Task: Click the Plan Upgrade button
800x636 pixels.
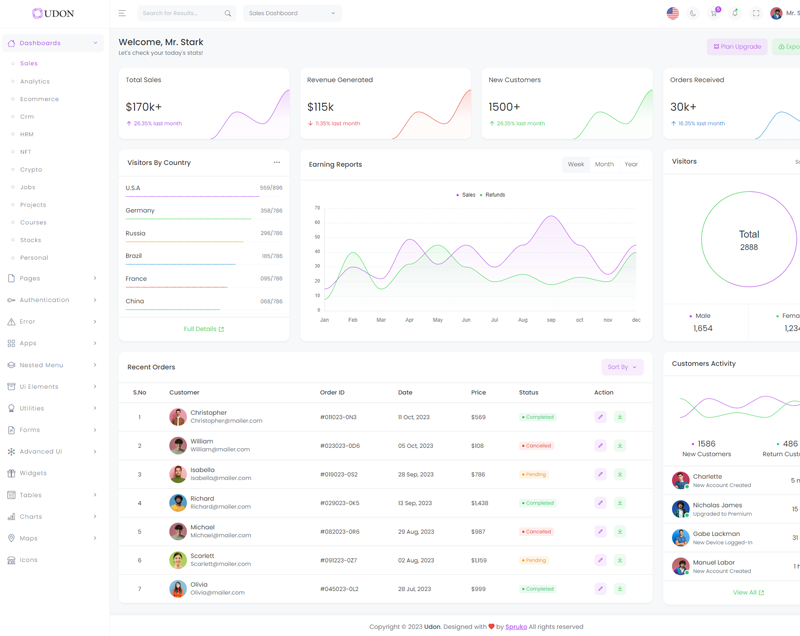Action: 737,47
